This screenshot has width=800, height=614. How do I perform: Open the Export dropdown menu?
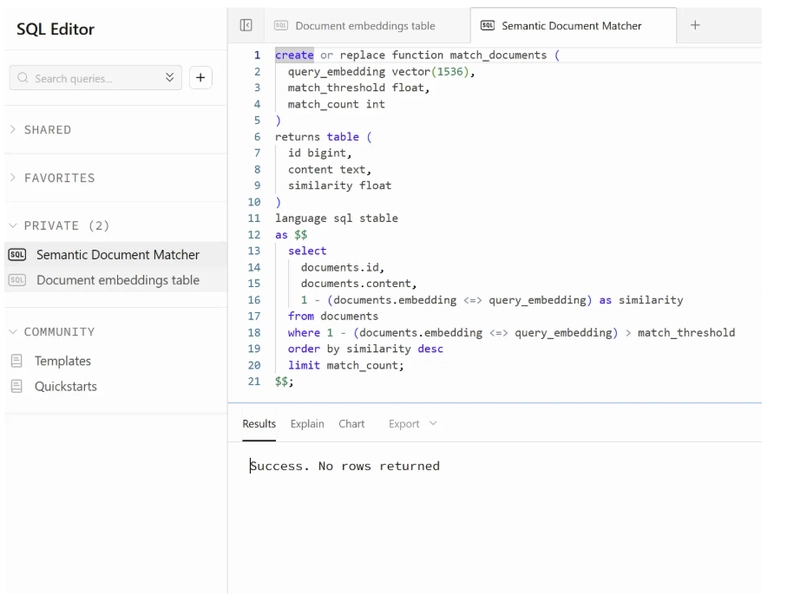(412, 424)
